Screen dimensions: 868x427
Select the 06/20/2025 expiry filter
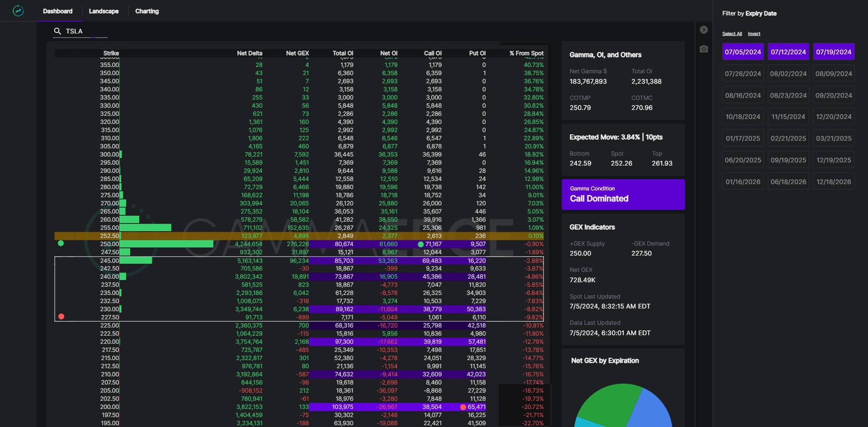coord(743,160)
